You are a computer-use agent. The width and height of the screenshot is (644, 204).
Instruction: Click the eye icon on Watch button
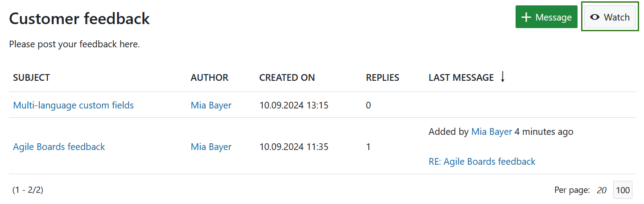coord(594,17)
